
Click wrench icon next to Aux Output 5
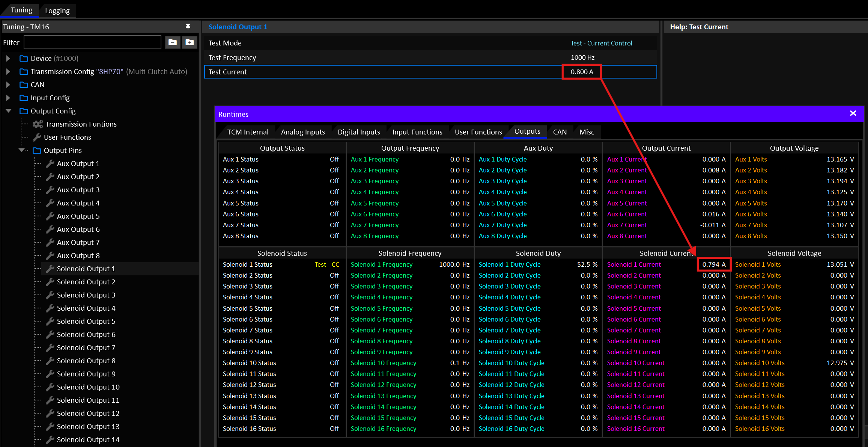(50, 216)
